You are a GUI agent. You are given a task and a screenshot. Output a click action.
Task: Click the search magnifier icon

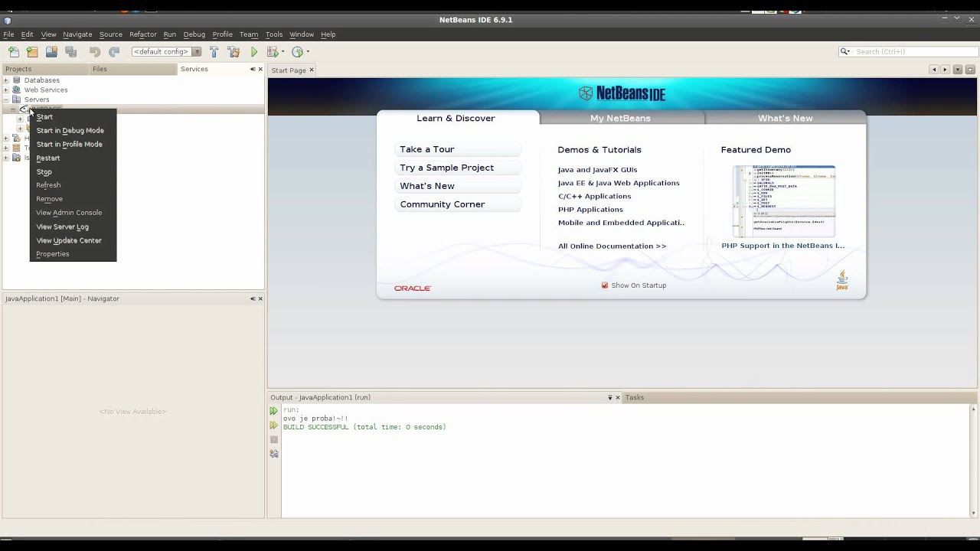pos(844,51)
